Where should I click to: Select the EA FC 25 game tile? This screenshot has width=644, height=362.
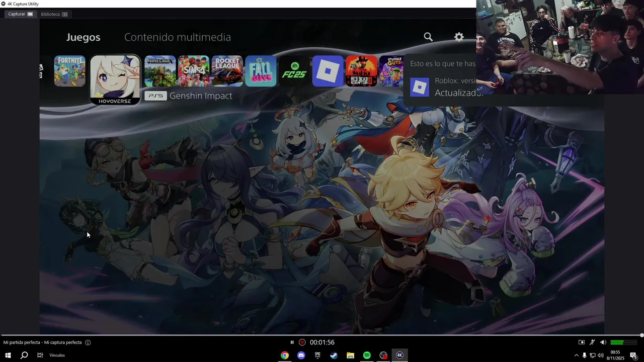294,71
